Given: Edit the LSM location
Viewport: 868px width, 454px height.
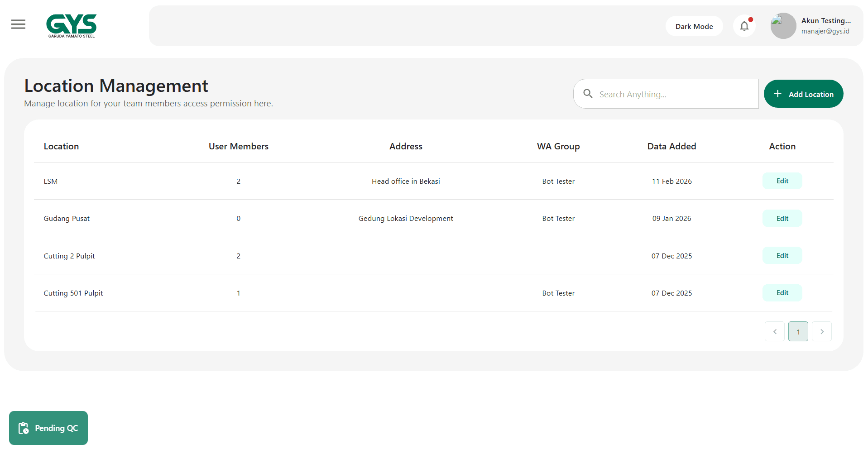Looking at the screenshot, I should point(782,181).
